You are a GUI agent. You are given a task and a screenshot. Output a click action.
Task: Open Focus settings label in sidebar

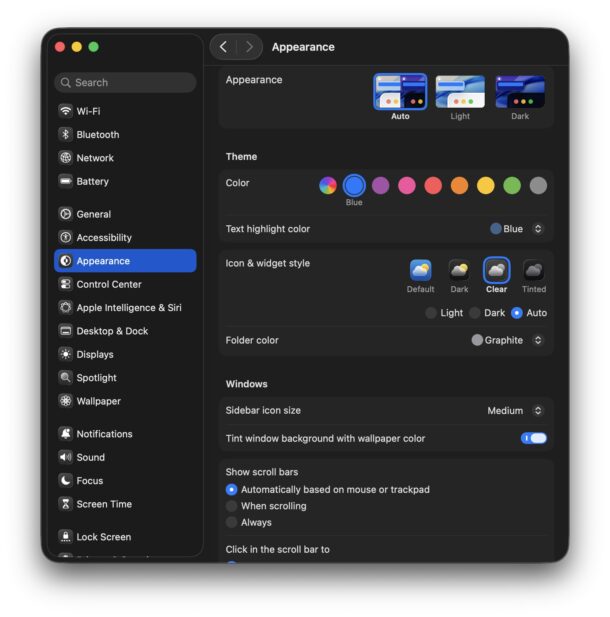[x=89, y=480]
